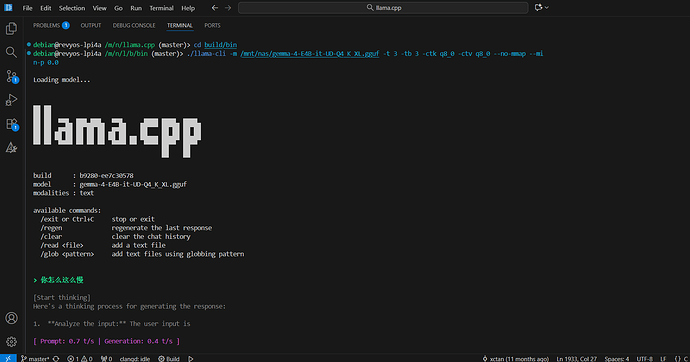The height and width of the screenshot is (362, 690).
Task: Click the remote window indicator in status bar
Action: click(8, 358)
